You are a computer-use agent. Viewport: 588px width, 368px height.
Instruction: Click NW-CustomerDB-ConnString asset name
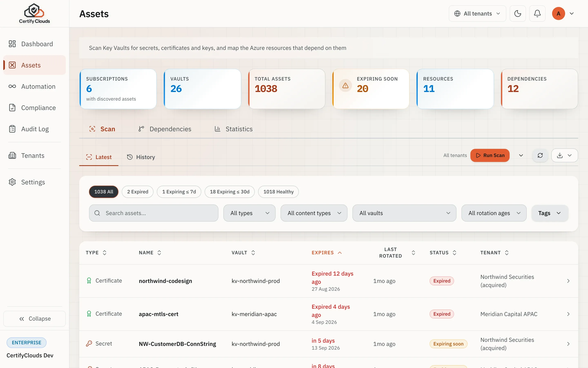[177, 344]
